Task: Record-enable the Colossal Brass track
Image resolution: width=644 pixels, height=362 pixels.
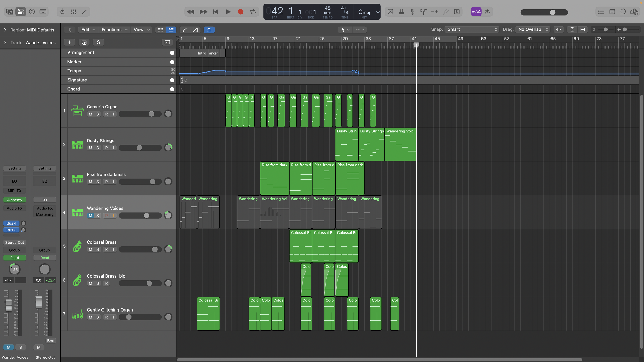Action: tap(106, 249)
